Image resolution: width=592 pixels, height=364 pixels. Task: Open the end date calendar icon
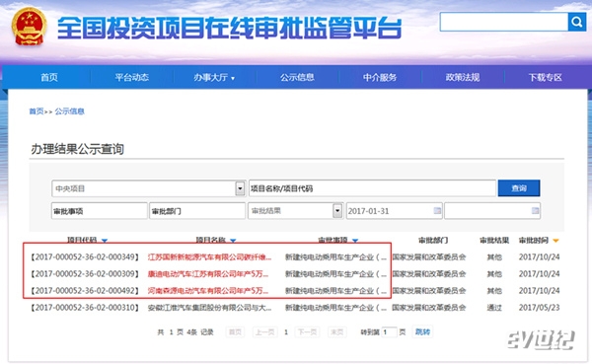point(535,211)
